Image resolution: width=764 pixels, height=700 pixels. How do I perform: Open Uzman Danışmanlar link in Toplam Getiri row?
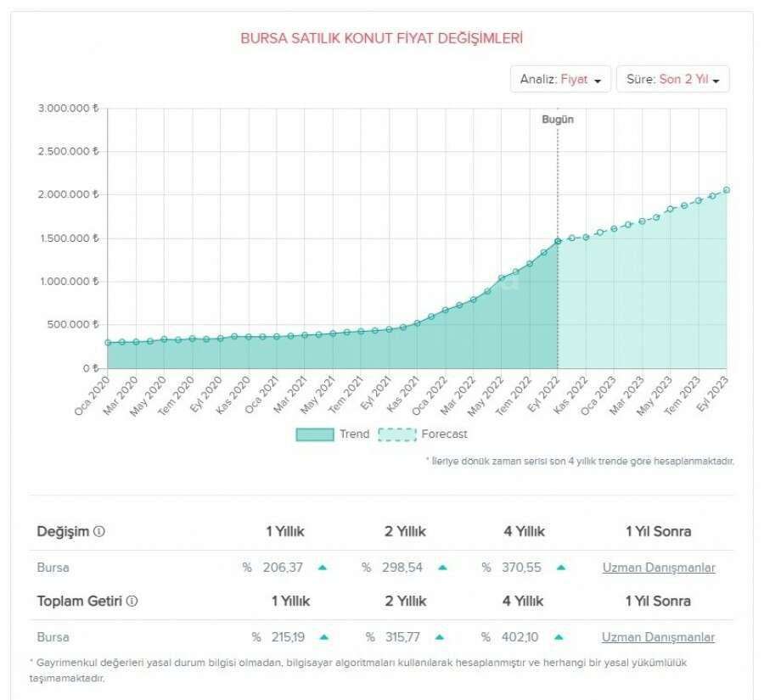click(x=658, y=637)
